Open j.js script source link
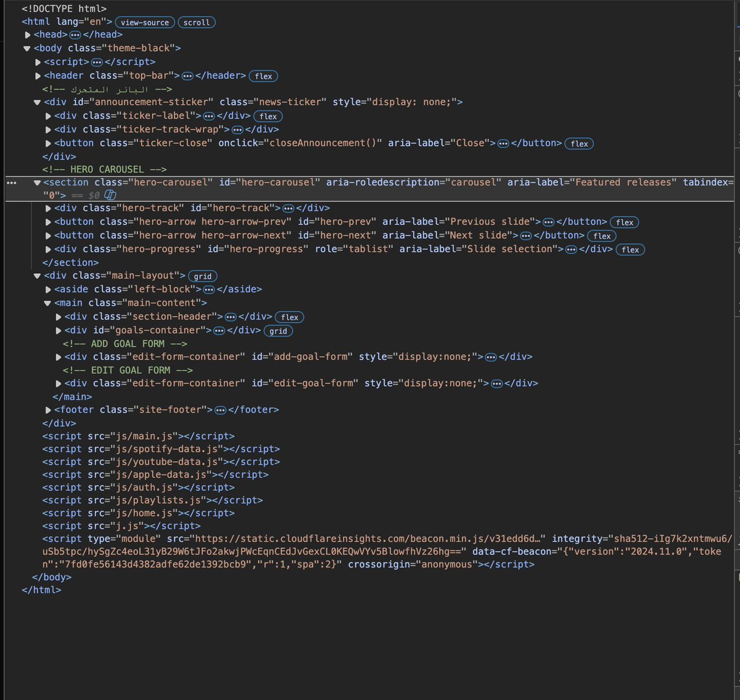 (x=127, y=527)
